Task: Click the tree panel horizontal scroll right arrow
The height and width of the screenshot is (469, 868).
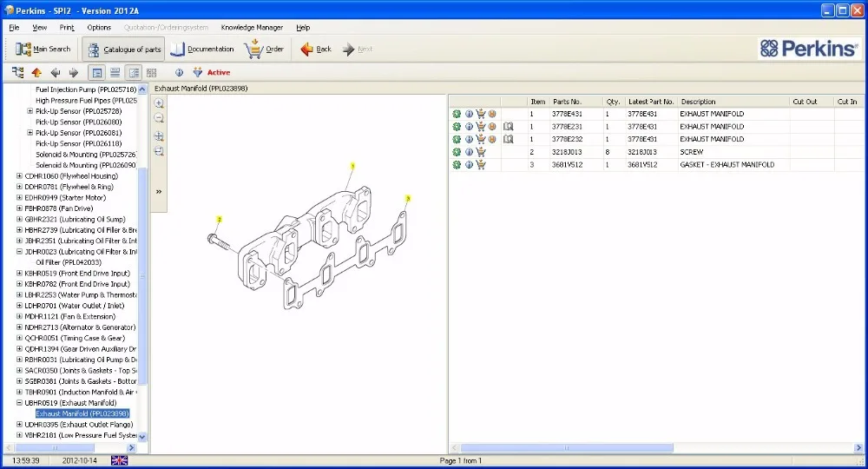Action: [x=131, y=447]
